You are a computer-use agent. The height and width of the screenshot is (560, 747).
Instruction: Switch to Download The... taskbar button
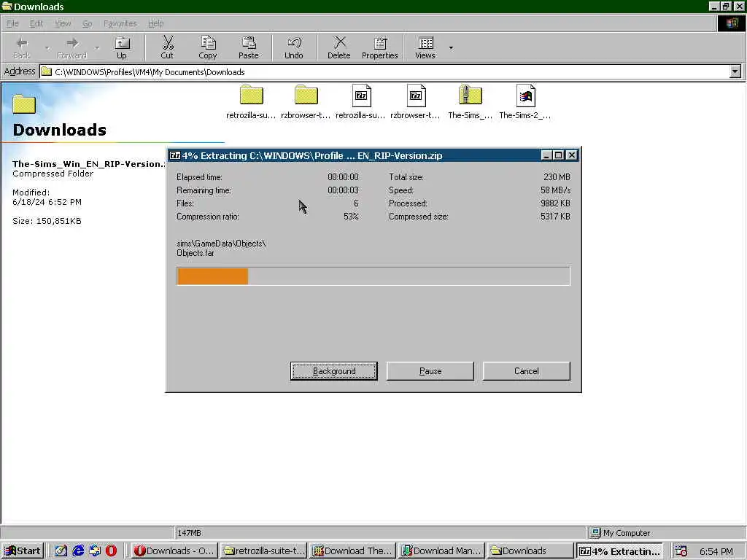pyautogui.click(x=352, y=551)
